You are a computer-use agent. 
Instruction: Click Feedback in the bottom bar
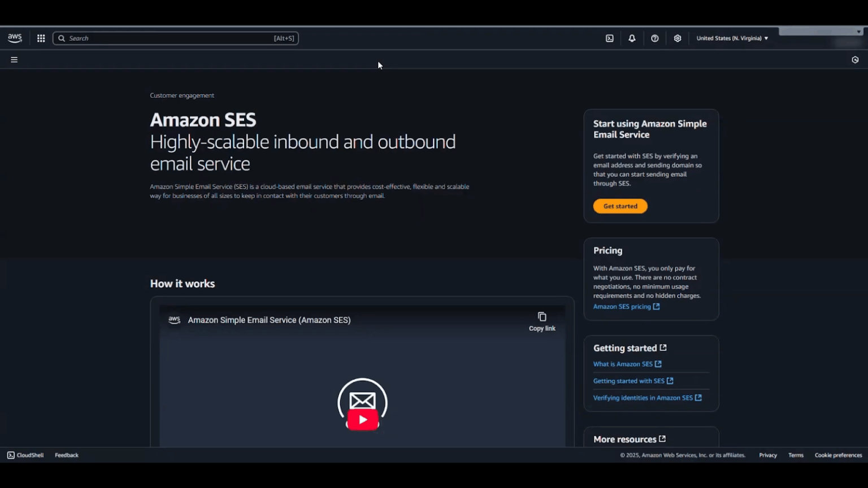[66, 455]
